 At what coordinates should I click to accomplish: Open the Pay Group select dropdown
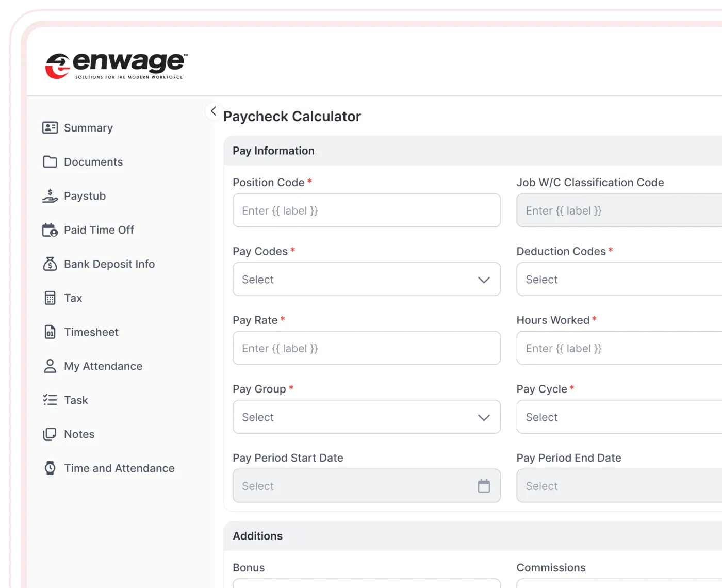(x=367, y=417)
